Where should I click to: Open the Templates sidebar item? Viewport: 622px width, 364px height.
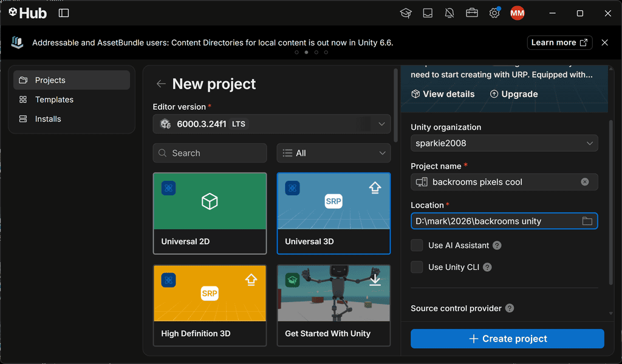[x=72, y=99]
